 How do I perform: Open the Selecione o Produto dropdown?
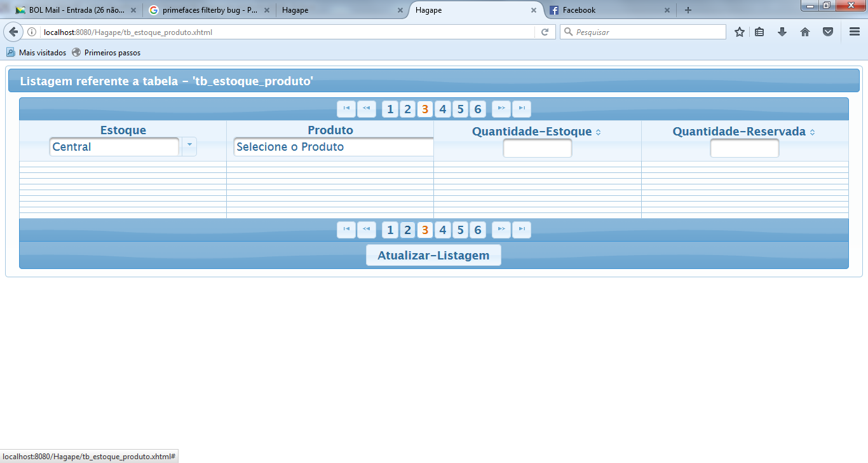334,147
